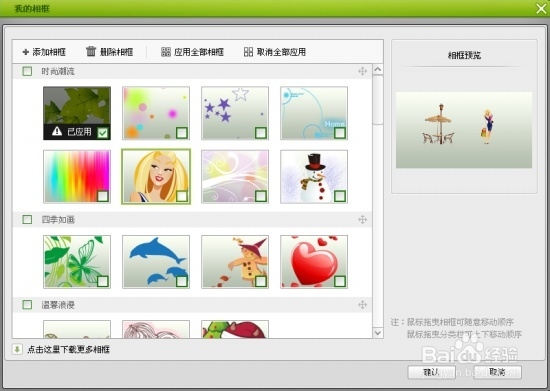Select the mushroom frame thumbnail in 温馨浪漫
Viewport: 550px width, 391px height.
235,329
